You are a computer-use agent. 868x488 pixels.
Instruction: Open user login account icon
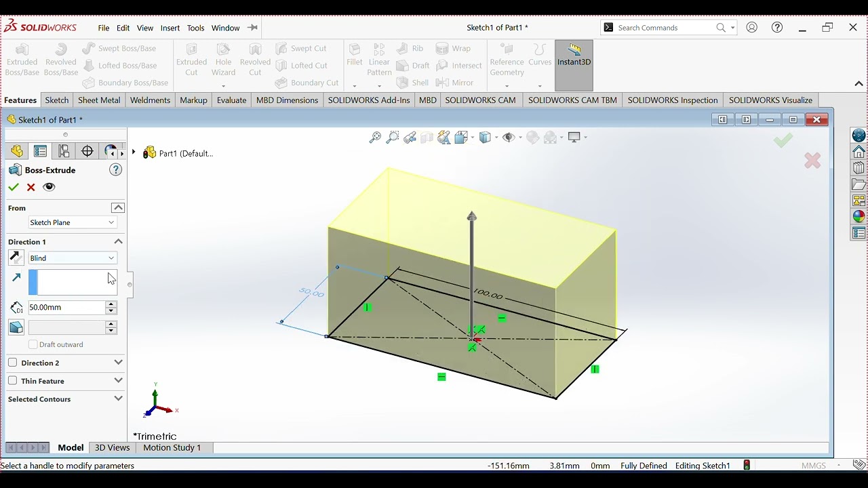coord(751,28)
